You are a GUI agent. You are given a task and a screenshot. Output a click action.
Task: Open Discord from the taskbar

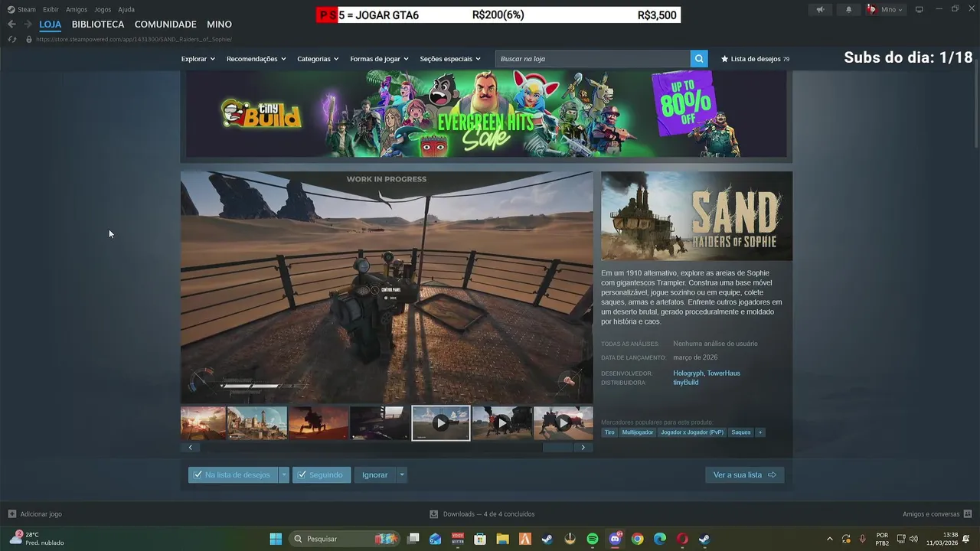[x=615, y=539]
